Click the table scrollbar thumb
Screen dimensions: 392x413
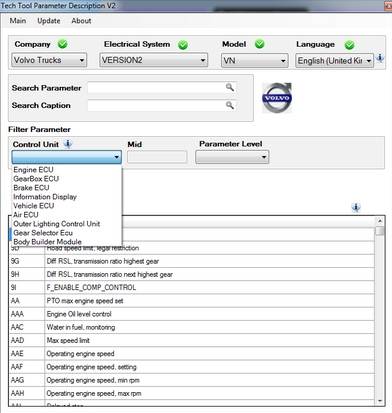tap(380, 231)
